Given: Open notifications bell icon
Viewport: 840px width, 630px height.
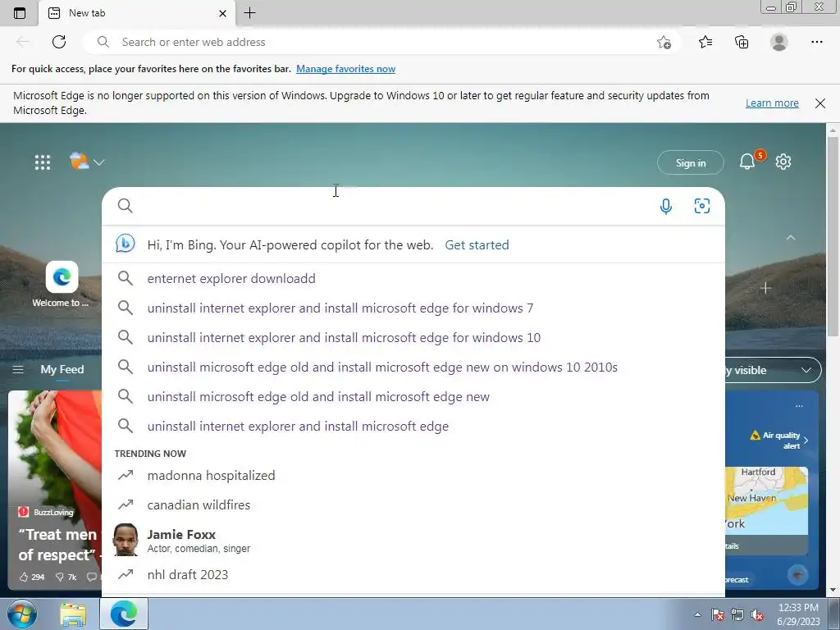Looking at the screenshot, I should coord(747,162).
